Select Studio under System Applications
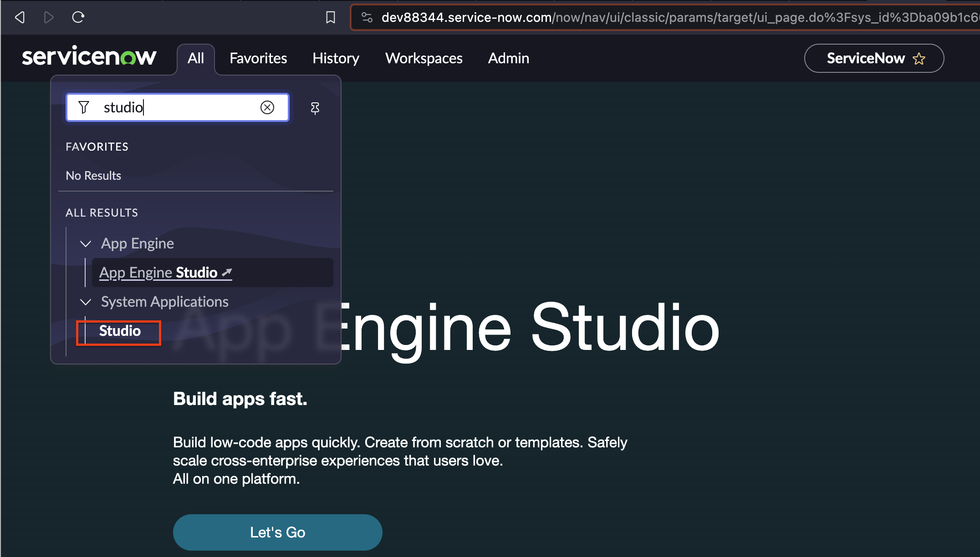Screen dimensions: 980x557 tap(120, 331)
